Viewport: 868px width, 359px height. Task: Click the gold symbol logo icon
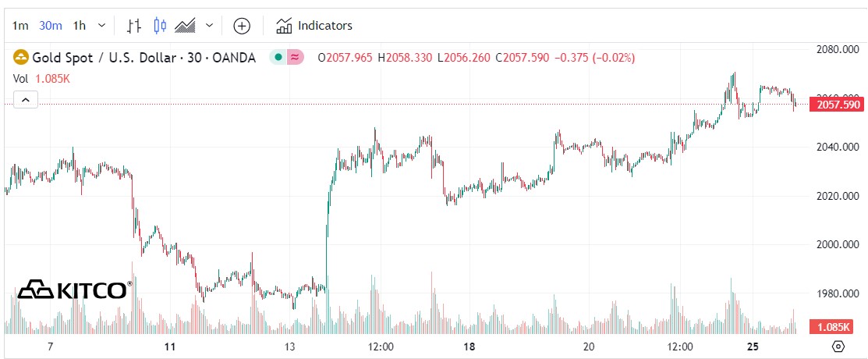pos(20,57)
